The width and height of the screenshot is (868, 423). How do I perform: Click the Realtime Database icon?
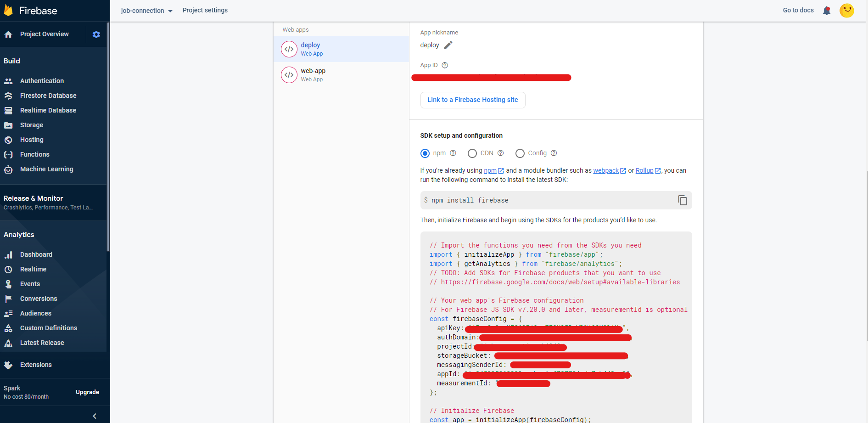[x=8, y=110]
